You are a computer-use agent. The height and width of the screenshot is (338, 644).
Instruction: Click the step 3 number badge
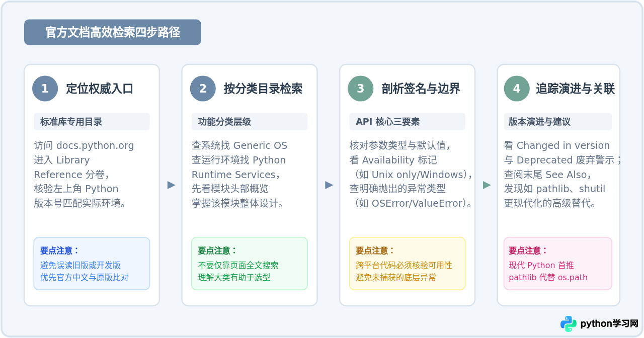(x=361, y=89)
